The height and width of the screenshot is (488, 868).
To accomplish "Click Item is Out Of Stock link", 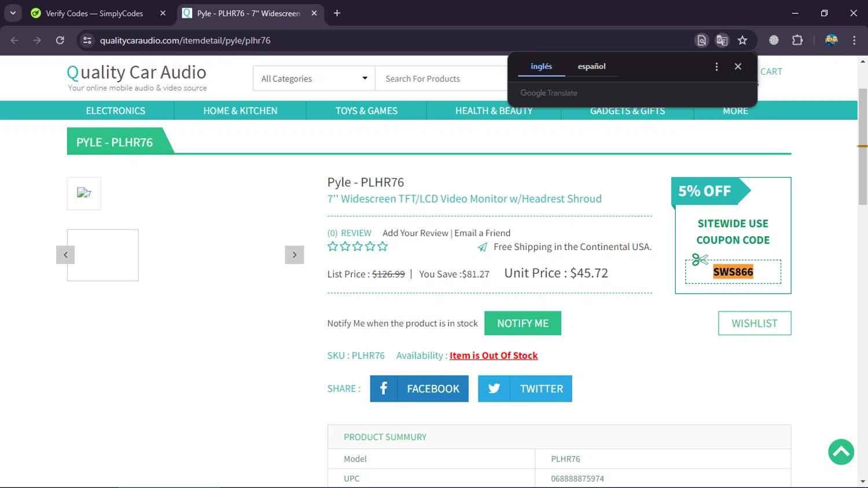I will click(x=494, y=355).
